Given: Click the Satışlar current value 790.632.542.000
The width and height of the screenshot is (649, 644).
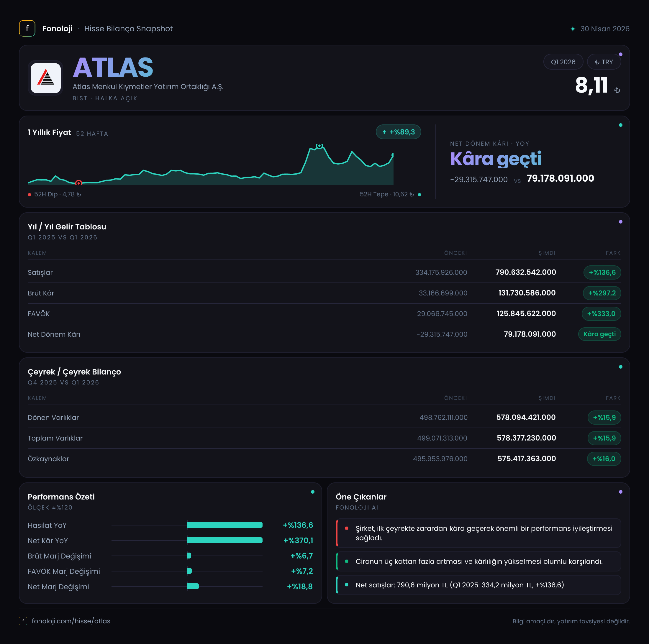Looking at the screenshot, I should tap(526, 272).
